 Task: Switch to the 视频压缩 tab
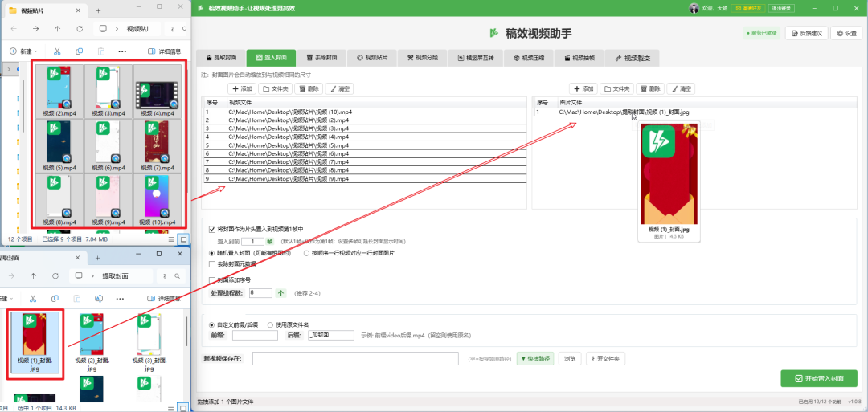point(534,58)
